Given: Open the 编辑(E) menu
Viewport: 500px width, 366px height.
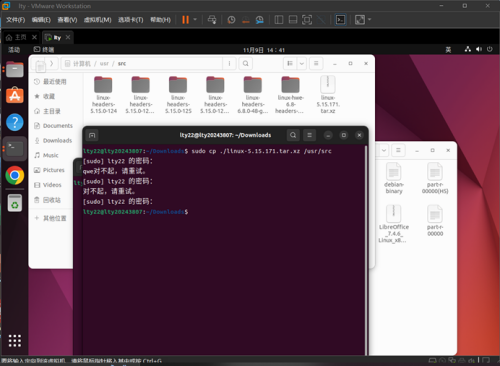Looking at the screenshot, I should 41,20.
